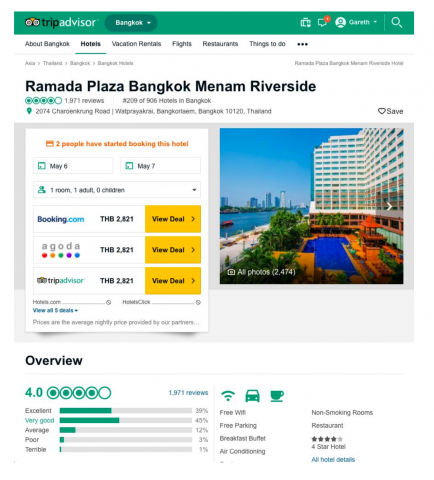434x480 pixels.
Task: Click the Booking.com logo
Action: point(61,219)
